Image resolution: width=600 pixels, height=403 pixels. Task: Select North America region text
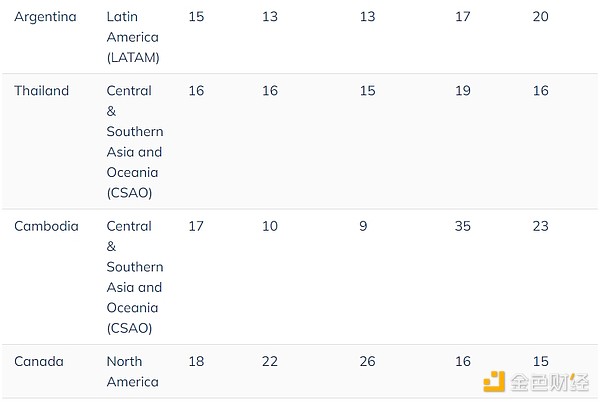133,371
